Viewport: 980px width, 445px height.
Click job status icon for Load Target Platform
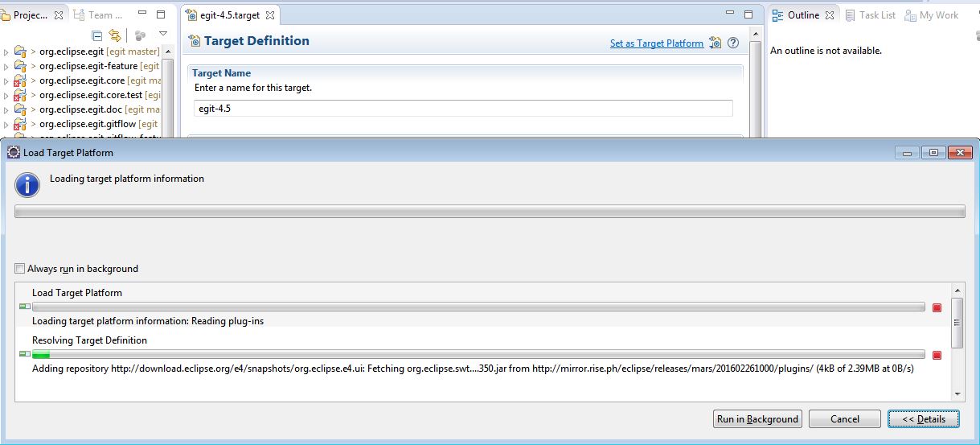tap(24, 307)
